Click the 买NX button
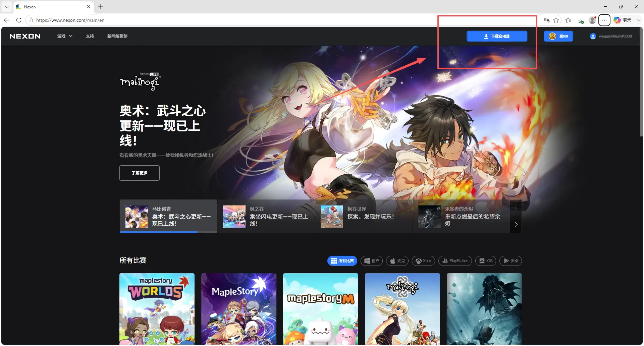The width and height of the screenshot is (644, 346). [558, 36]
